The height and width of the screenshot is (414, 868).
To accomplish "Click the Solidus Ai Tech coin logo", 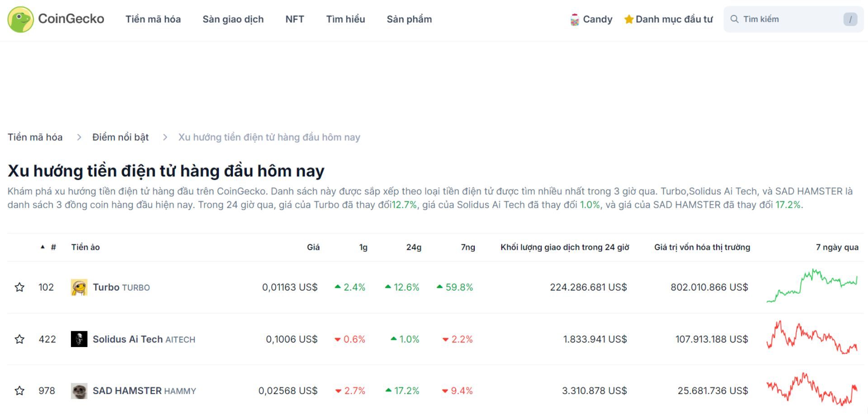I will (79, 339).
